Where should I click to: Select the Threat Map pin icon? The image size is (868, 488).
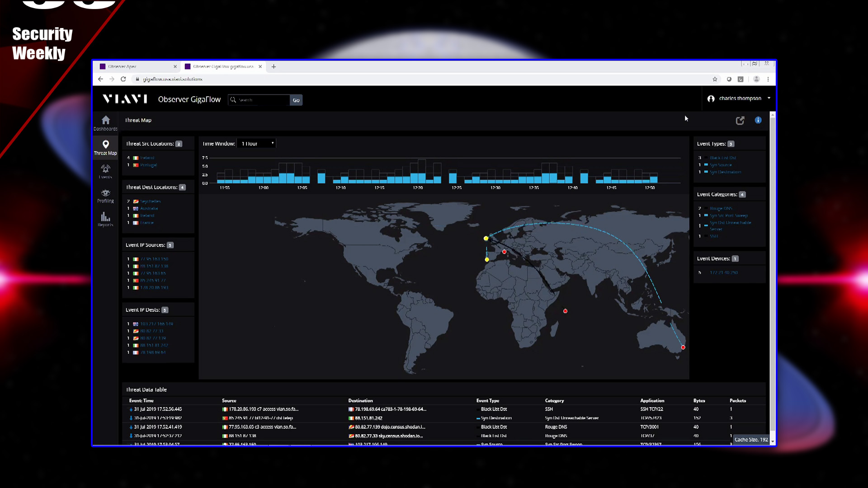coord(105,145)
